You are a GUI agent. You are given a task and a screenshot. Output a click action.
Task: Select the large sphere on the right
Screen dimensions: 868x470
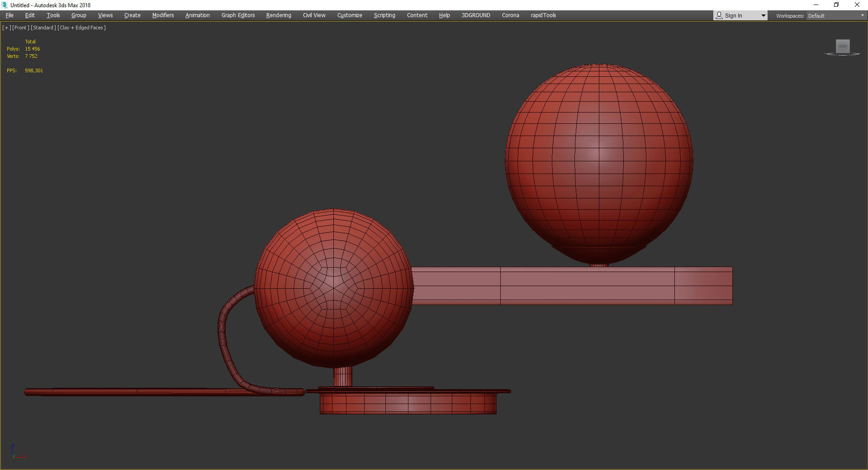pos(599,164)
